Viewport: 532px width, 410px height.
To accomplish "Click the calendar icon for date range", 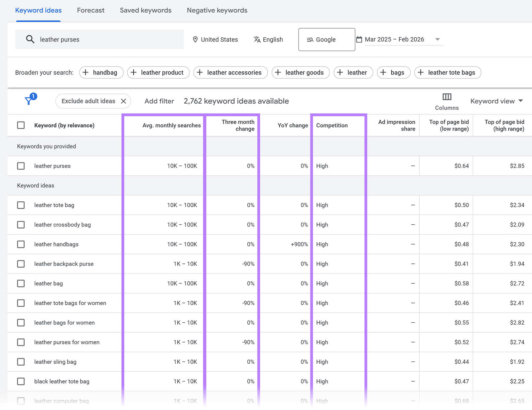I will pos(359,39).
